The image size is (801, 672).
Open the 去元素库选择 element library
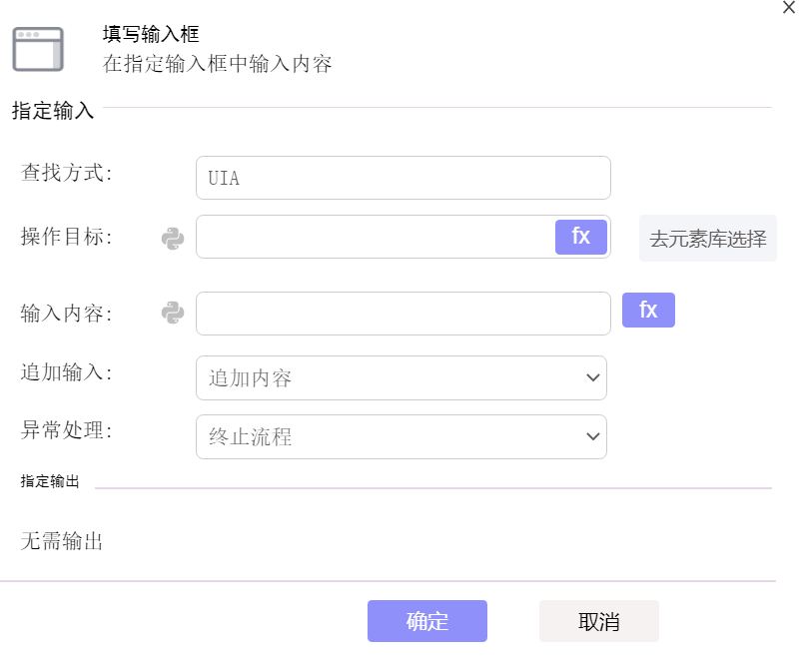click(707, 239)
